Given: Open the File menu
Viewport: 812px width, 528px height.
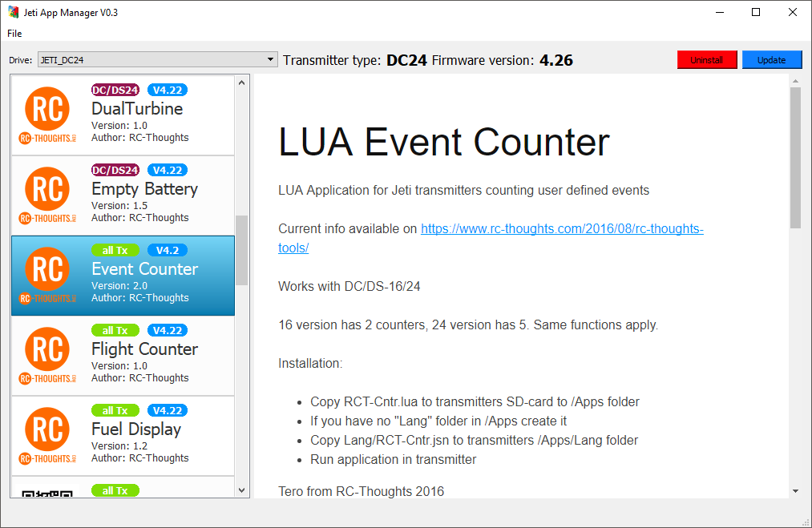Looking at the screenshot, I should point(14,33).
